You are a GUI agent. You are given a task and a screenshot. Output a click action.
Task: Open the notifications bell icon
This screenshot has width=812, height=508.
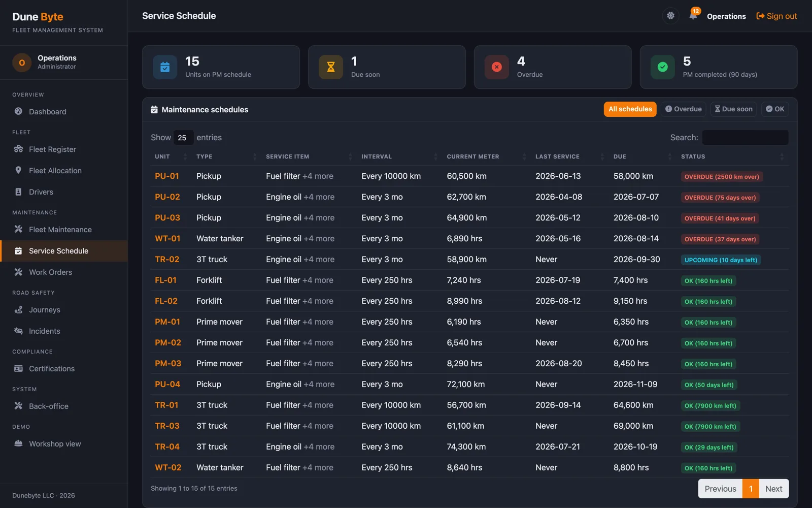(693, 16)
